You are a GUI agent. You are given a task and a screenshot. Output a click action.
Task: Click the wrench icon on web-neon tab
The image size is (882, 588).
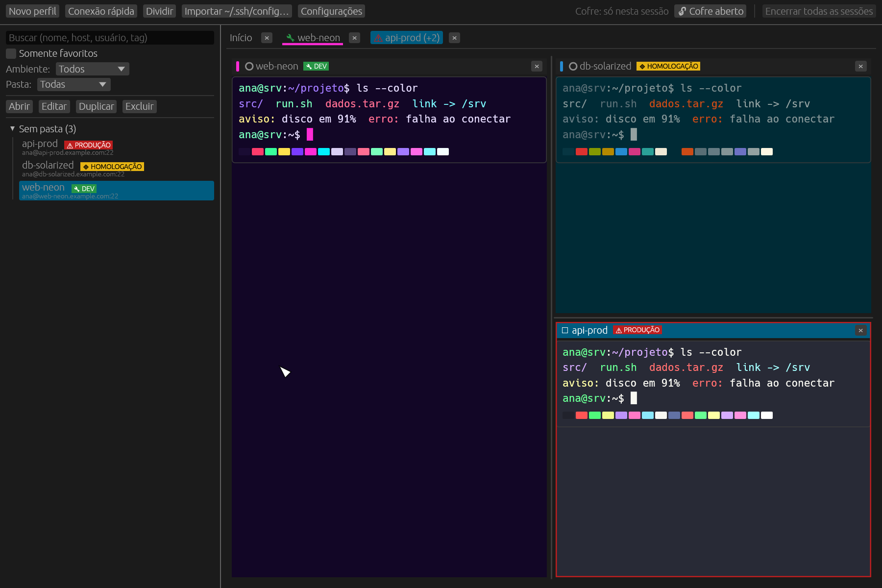(x=290, y=38)
